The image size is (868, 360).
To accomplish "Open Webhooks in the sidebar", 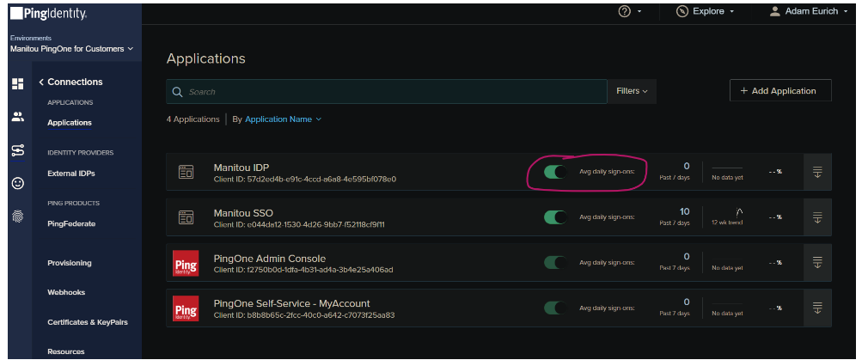I will click(x=66, y=292).
